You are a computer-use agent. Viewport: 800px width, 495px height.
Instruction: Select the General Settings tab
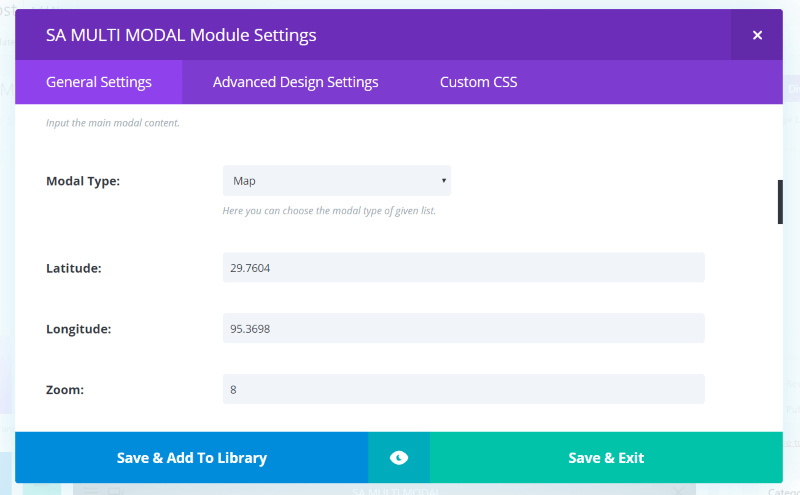99,82
